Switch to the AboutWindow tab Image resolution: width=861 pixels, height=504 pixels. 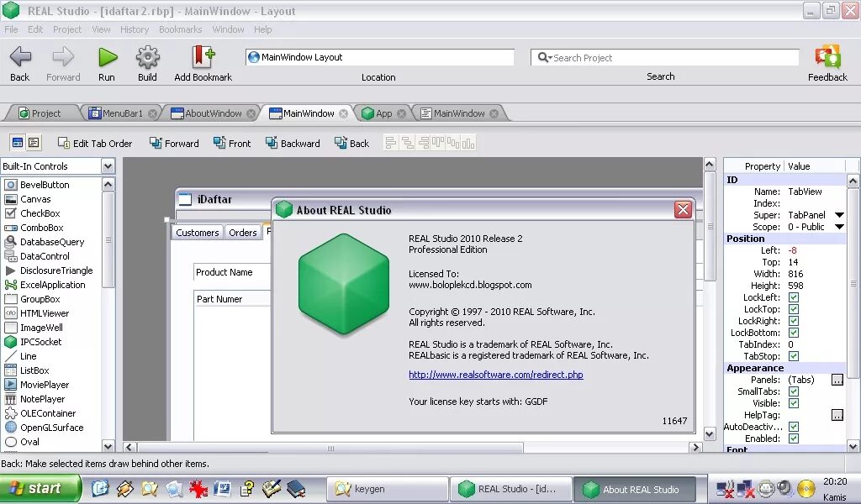[x=213, y=113]
